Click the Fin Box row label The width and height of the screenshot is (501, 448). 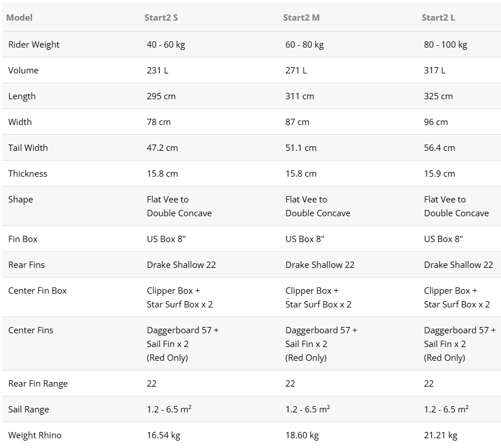click(x=23, y=239)
